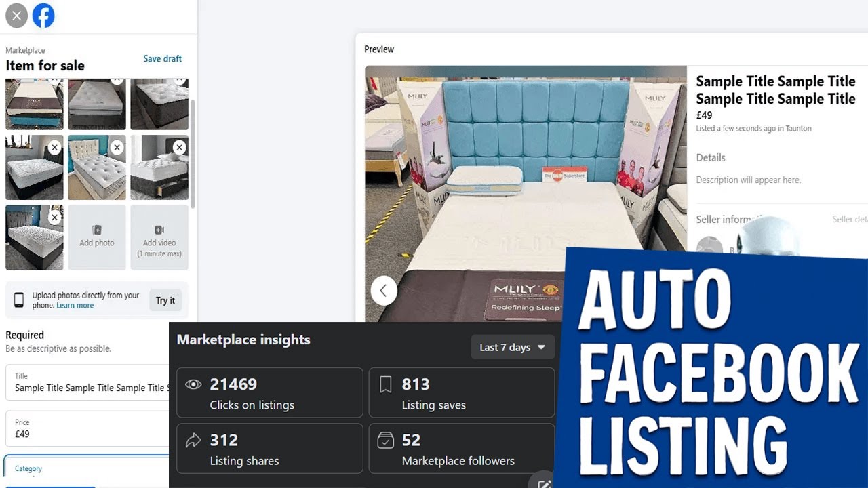Show previous preview image with left arrow

tap(383, 291)
